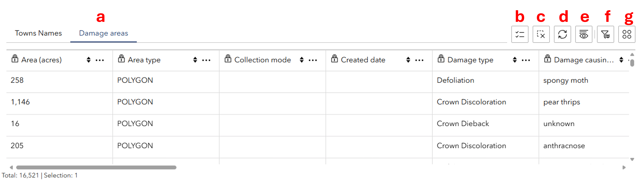This screenshot has height=180, width=644.
Task: Click the filter by map extent icon
Action: click(605, 34)
